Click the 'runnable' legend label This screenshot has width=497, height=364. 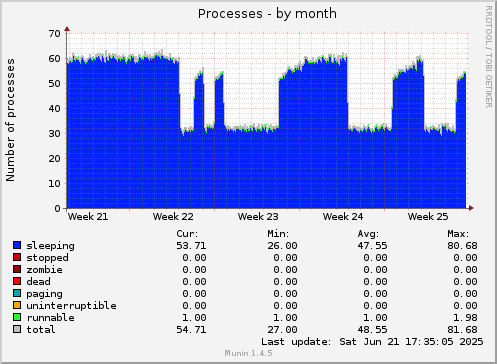pyautogui.click(x=51, y=318)
